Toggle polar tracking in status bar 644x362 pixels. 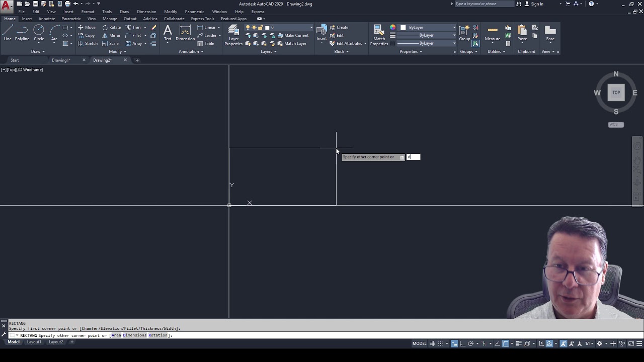471,344
